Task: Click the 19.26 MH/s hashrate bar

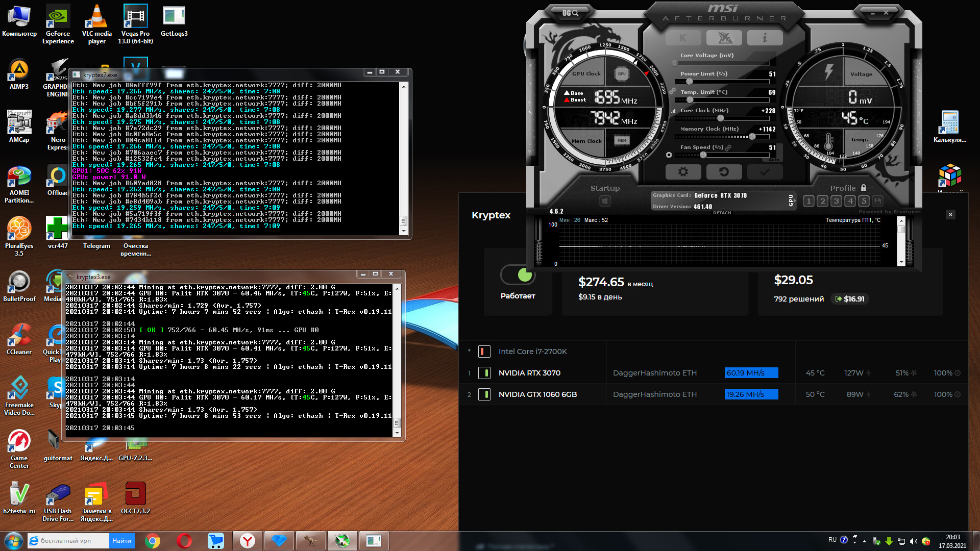Action: (751, 394)
